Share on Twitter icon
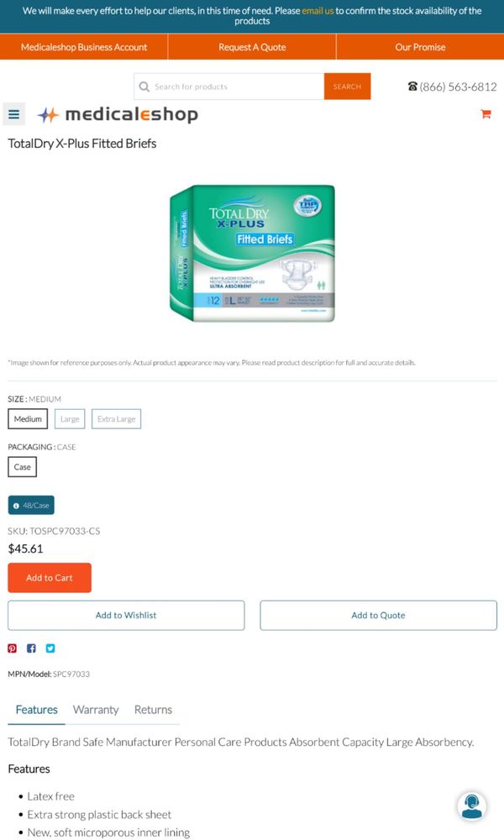 [50, 648]
